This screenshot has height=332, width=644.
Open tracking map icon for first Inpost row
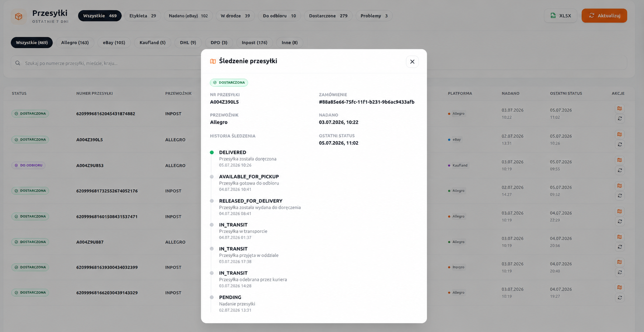click(619, 108)
